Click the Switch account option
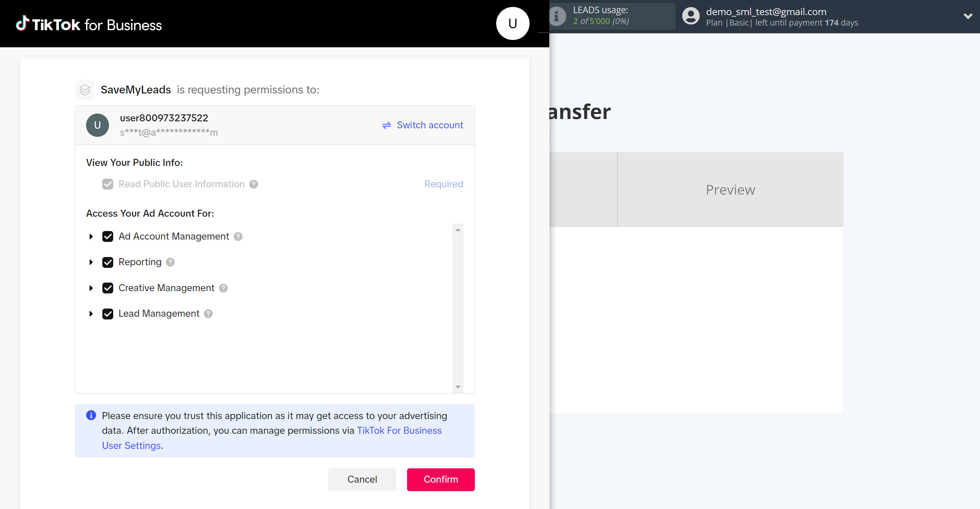This screenshot has height=509, width=980. (422, 124)
